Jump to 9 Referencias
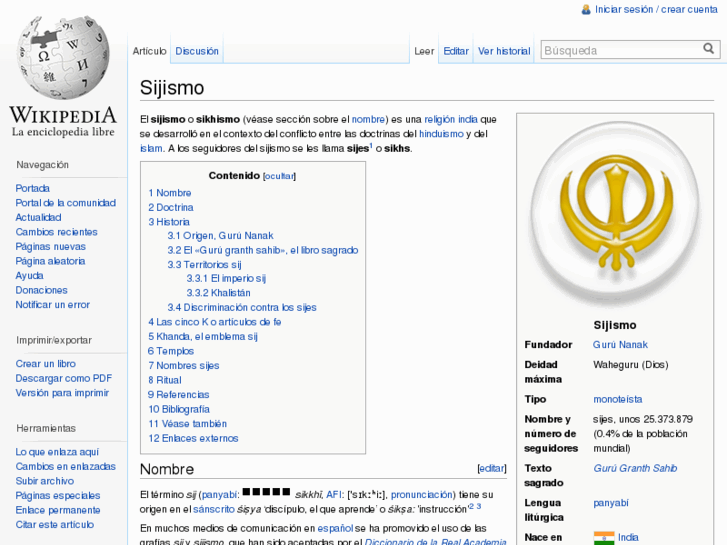Screen dimensions: 727x545 (179, 395)
